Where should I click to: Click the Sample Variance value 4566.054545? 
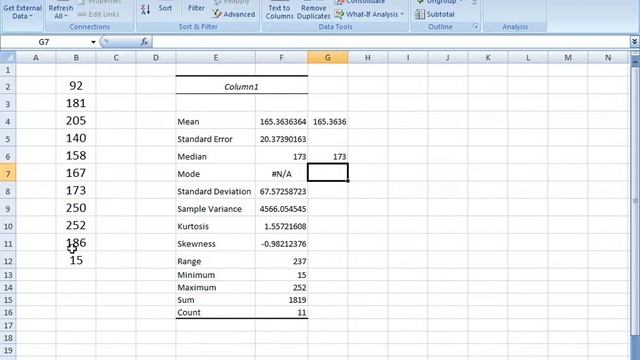282,209
